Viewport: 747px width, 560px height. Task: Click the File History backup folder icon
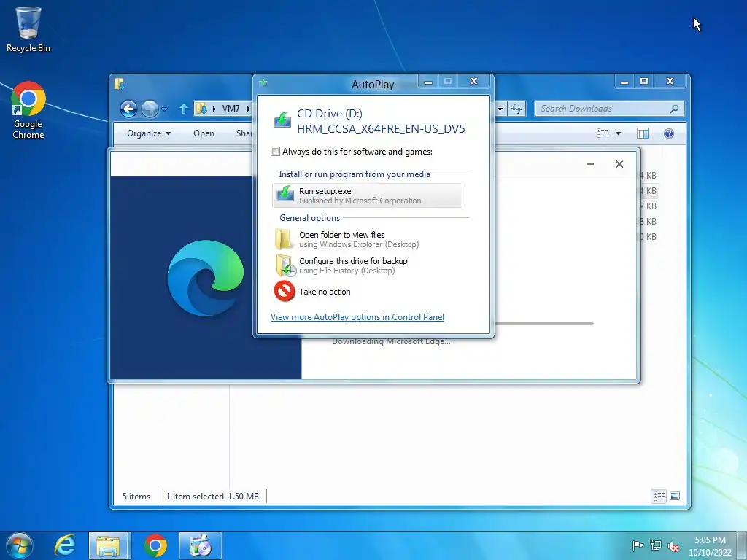pos(286,265)
